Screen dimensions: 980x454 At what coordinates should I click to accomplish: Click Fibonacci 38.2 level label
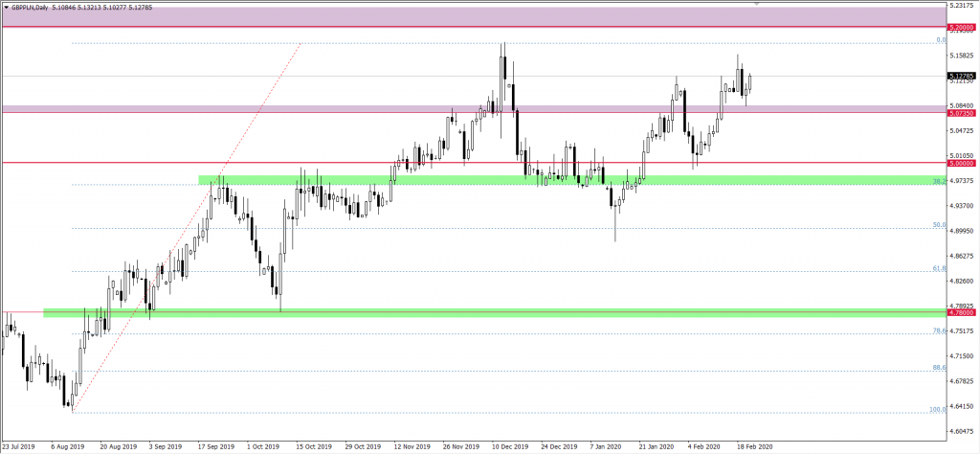coord(940,181)
